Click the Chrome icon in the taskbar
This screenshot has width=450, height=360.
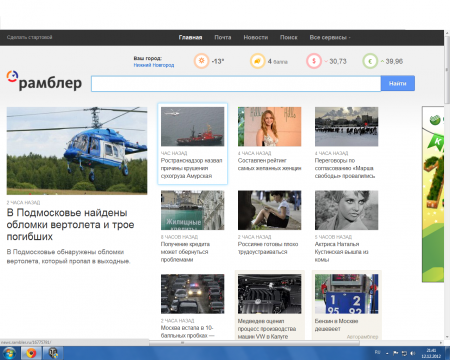click(31, 353)
